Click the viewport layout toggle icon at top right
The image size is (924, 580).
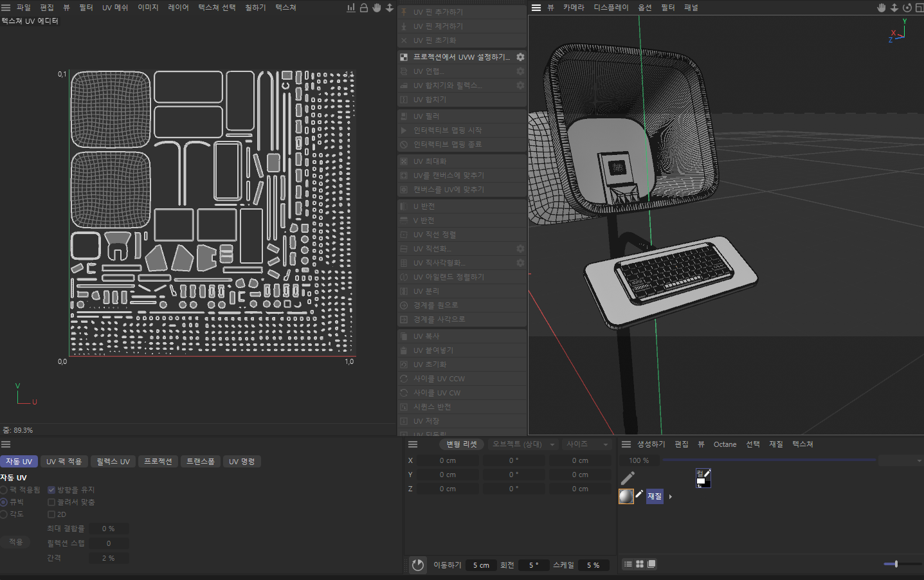point(919,8)
